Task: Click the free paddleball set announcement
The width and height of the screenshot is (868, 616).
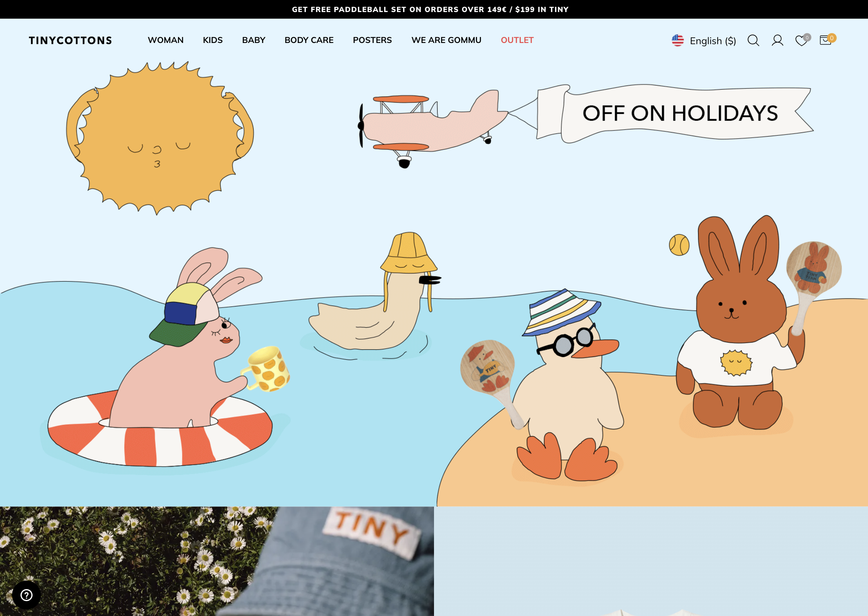Action: pyautogui.click(x=430, y=9)
